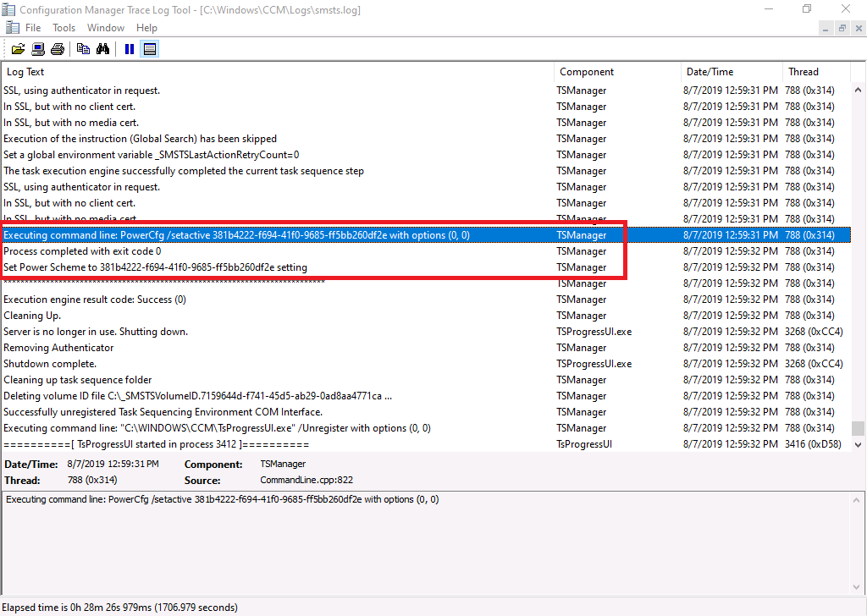Select the 'Execution engine result code: Success (0)' row
This screenshot has width=867, height=616.
[x=426, y=300]
